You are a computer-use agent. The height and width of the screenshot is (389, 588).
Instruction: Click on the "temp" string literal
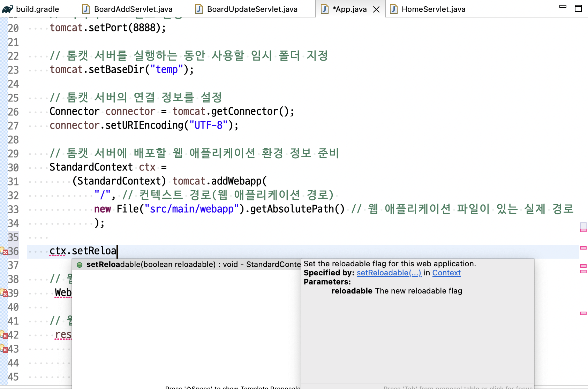tap(167, 70)
